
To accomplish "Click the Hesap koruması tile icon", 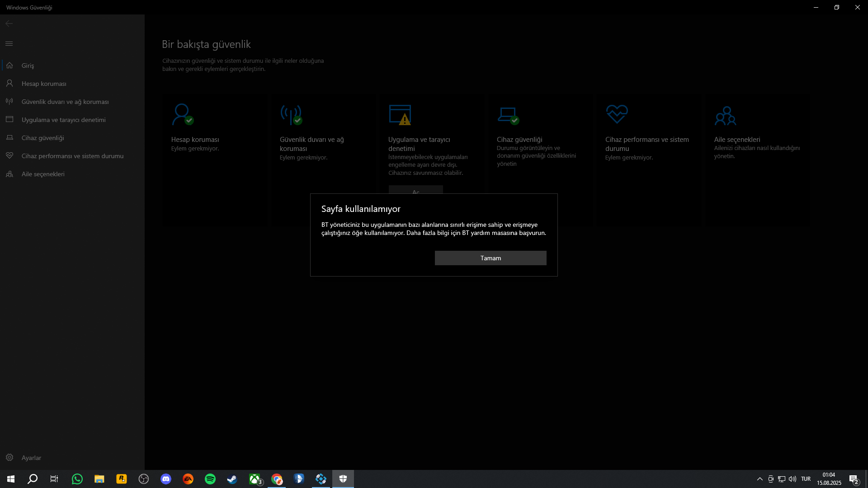I will click(x=182, y=114).
